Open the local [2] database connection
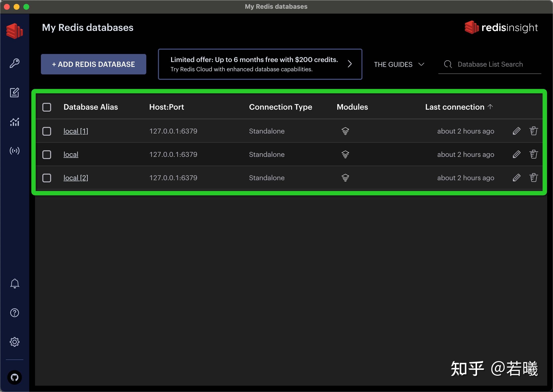 (x=76, y=178)
